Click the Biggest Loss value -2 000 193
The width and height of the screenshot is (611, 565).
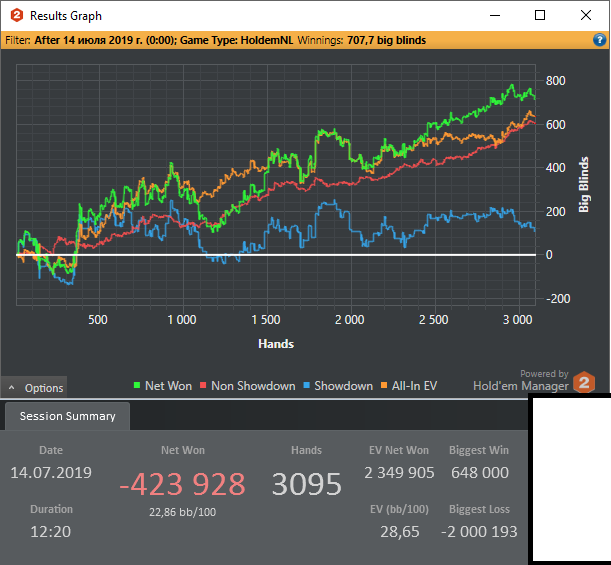click(x=479, y=531)
